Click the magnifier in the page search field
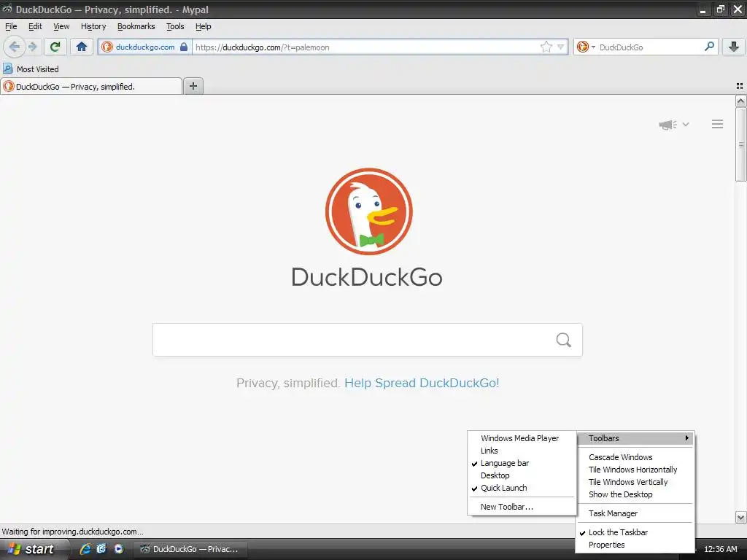Screen dimensions: 747x560 coord(564,340)
